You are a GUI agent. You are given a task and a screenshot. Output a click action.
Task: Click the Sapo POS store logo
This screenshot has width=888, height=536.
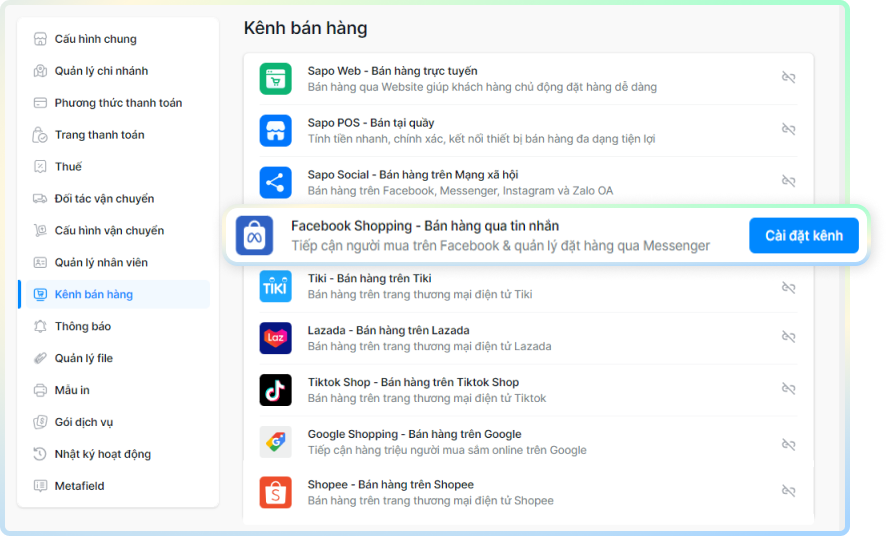coord(276,131)
